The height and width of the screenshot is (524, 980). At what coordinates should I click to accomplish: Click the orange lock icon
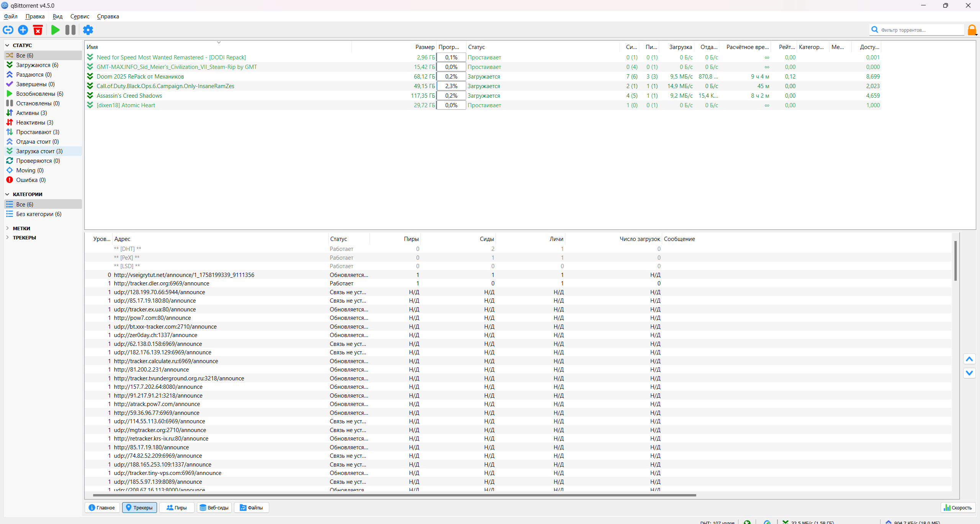coord(972,30)
